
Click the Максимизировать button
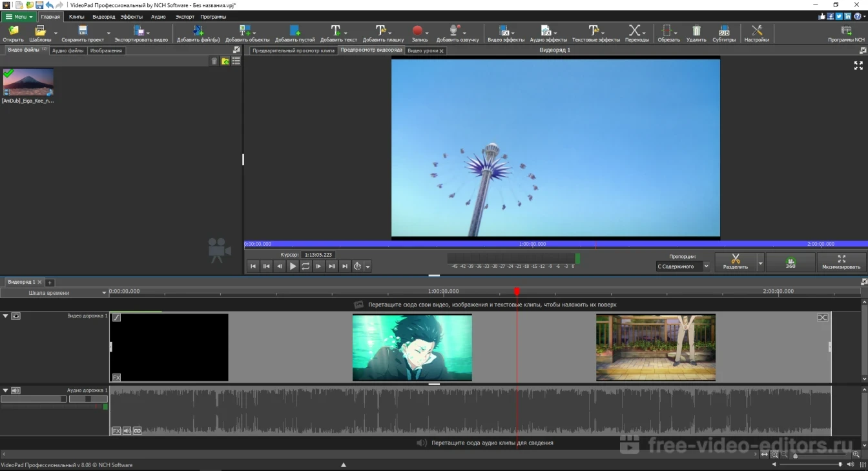click(841, 262)
